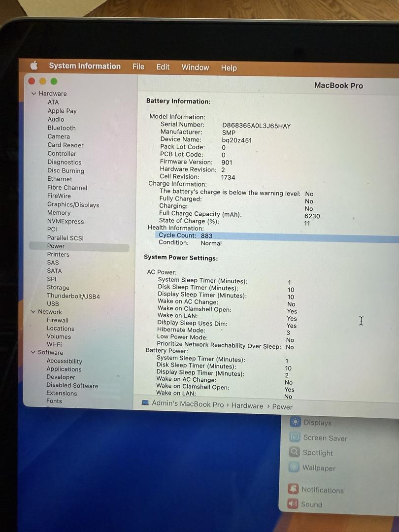Image resolution: width=399 pixels, height=532 pixels.
Task: Select ATA in the sidebar
Action: [x=53, y=102]
